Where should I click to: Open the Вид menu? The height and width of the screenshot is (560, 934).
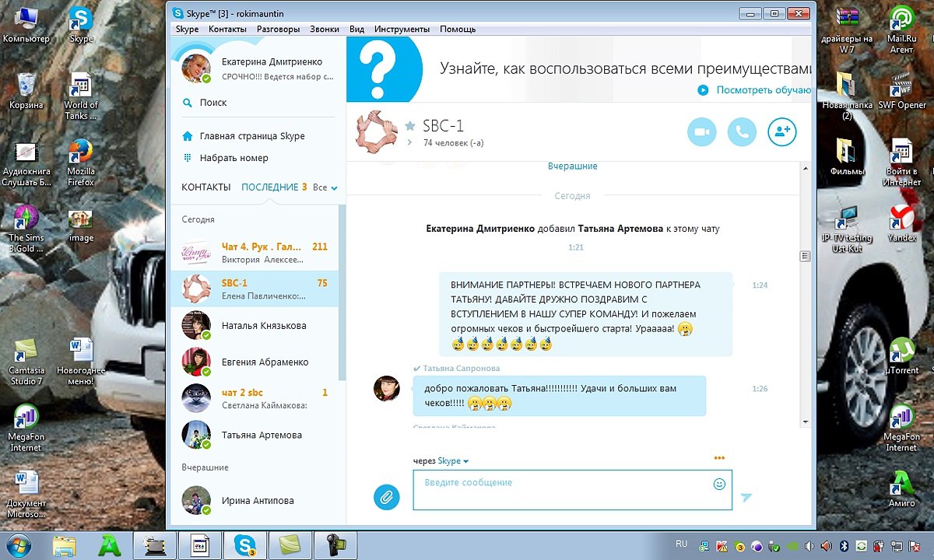click(x=356, y=30)
